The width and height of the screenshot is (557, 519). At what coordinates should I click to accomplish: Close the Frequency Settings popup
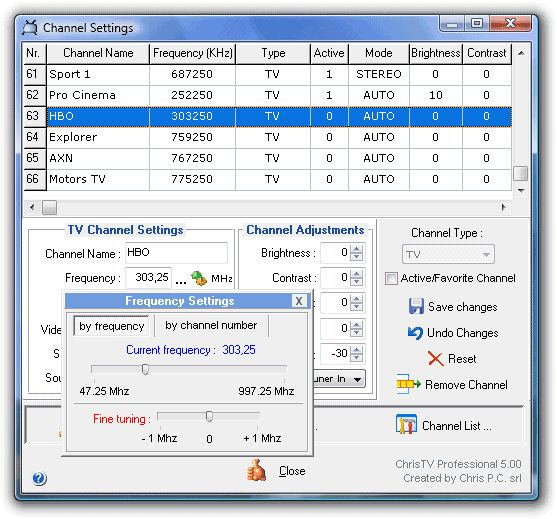(299, 301)
